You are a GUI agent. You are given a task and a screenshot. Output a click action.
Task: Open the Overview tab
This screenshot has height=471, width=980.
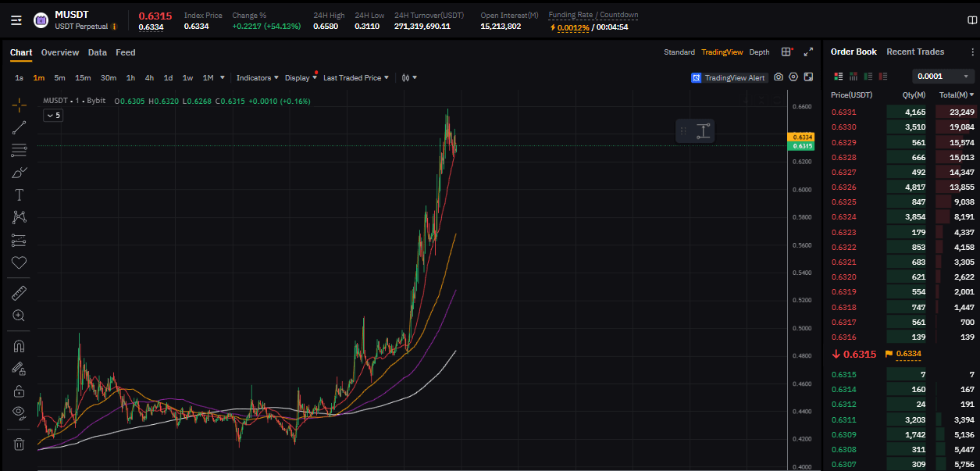pos(60,53)
